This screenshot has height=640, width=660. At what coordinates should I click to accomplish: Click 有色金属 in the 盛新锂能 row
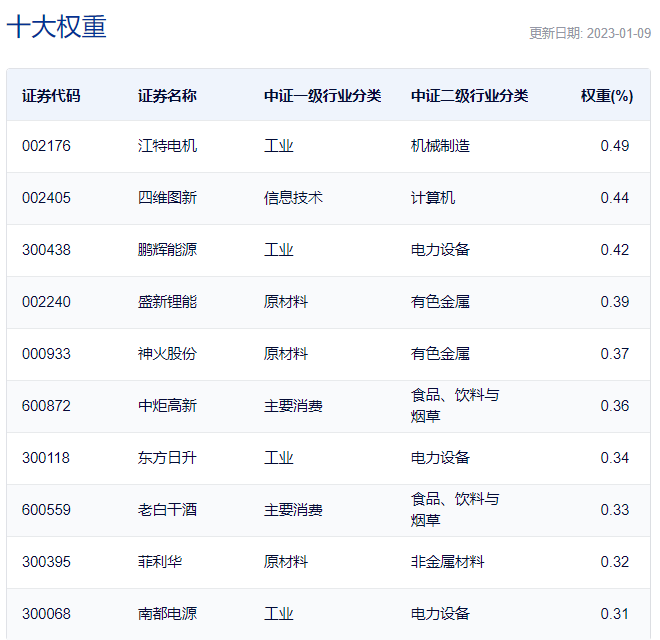tap(440, 302)
